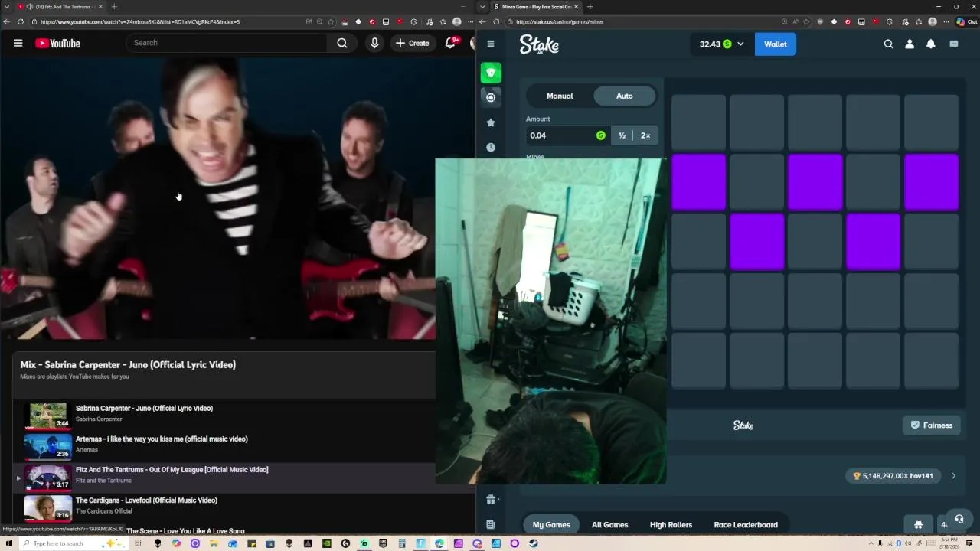980x551 pixels.
Task: Click the YouTube search magnifier button
Action: 342,43
